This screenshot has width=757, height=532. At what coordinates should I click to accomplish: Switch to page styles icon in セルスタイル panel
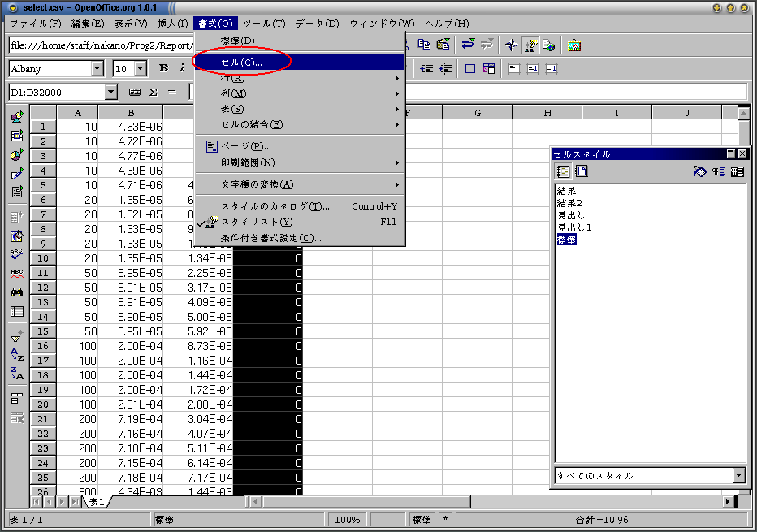(582, 171)
